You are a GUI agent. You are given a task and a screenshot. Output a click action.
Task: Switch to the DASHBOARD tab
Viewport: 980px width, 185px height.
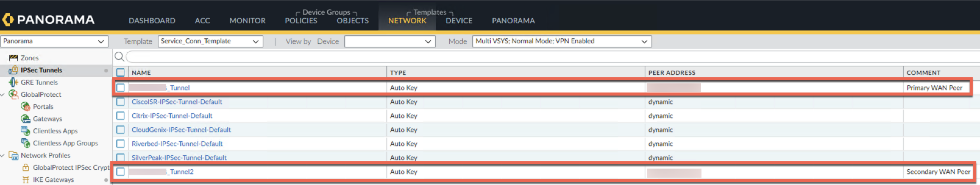point(152,20)
